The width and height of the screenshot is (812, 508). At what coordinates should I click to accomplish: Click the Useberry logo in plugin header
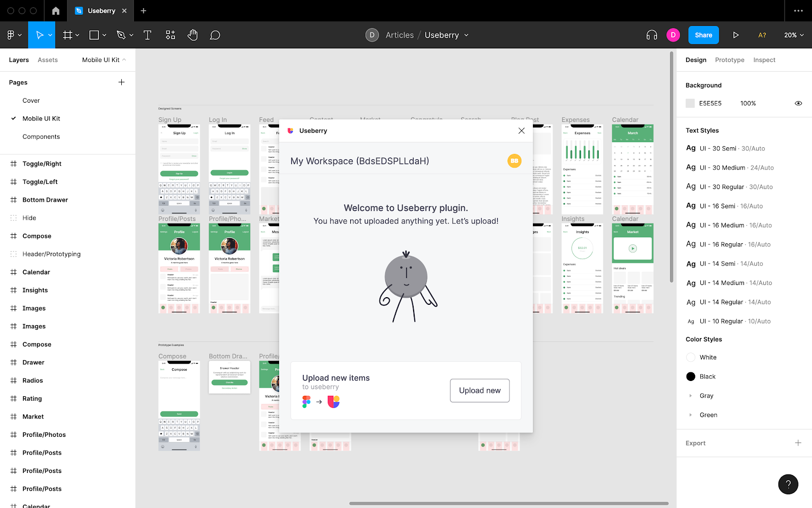[291, 131]
